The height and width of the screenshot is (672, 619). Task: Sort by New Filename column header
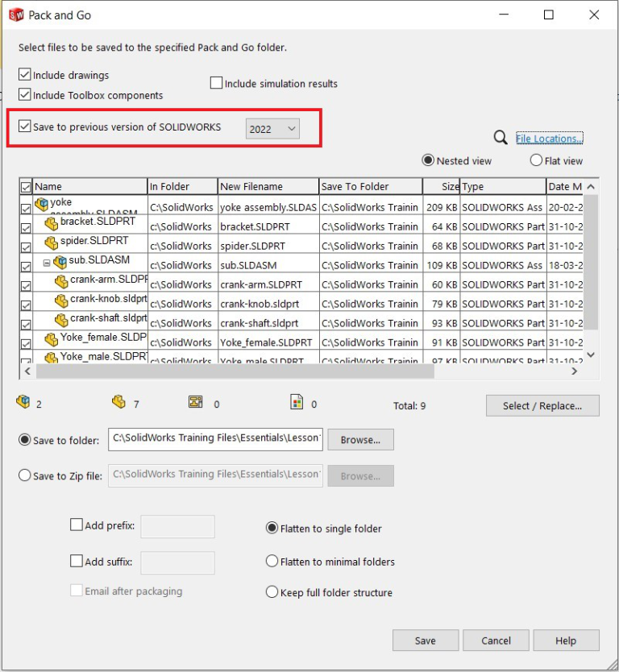click(268, 186)
